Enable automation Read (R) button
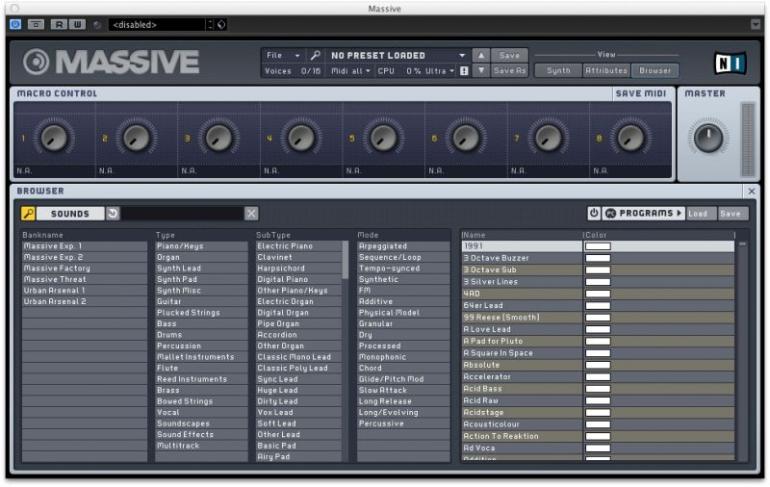 click(58, 24)
